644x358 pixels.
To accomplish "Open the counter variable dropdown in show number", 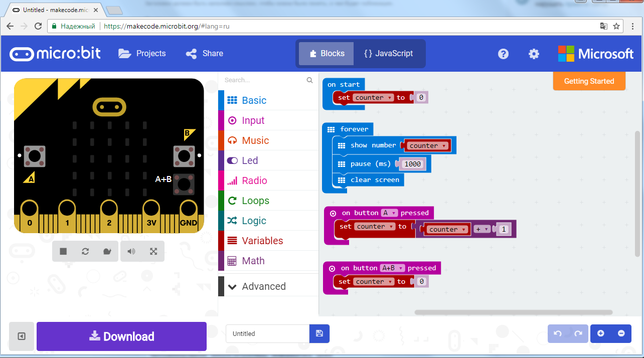I will [x=444, y=145].
